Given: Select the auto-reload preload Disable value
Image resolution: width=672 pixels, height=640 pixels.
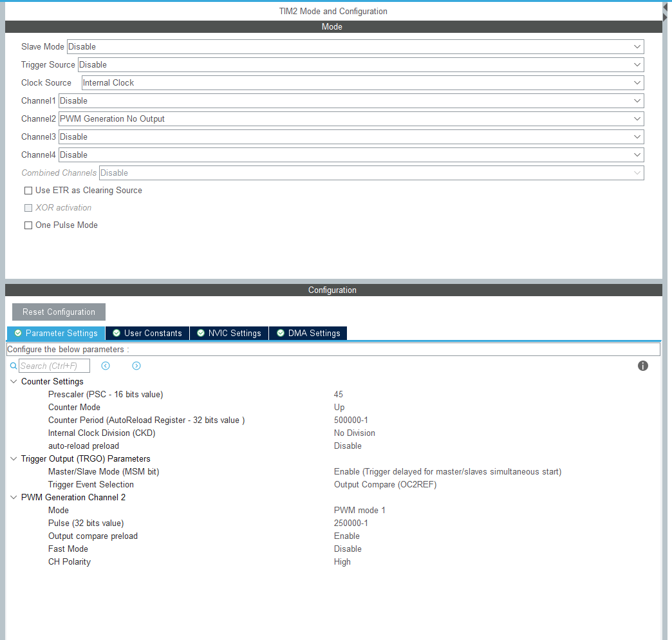Looking at the screenshot, I should point(348,446).
